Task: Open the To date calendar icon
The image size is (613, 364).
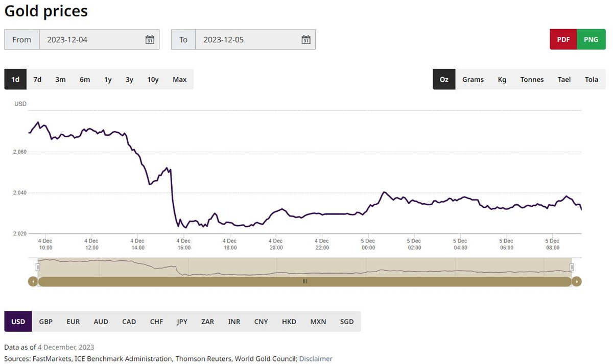Action: 306,40
